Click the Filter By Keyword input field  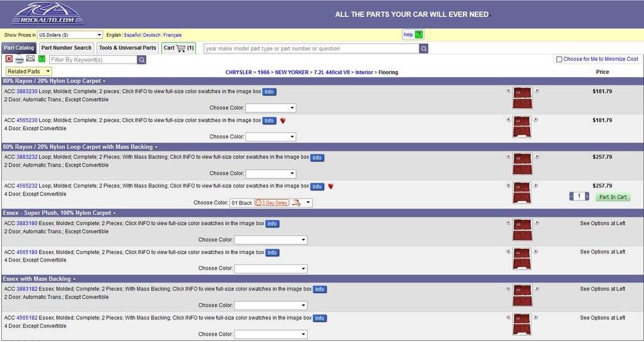pos(92,60)
